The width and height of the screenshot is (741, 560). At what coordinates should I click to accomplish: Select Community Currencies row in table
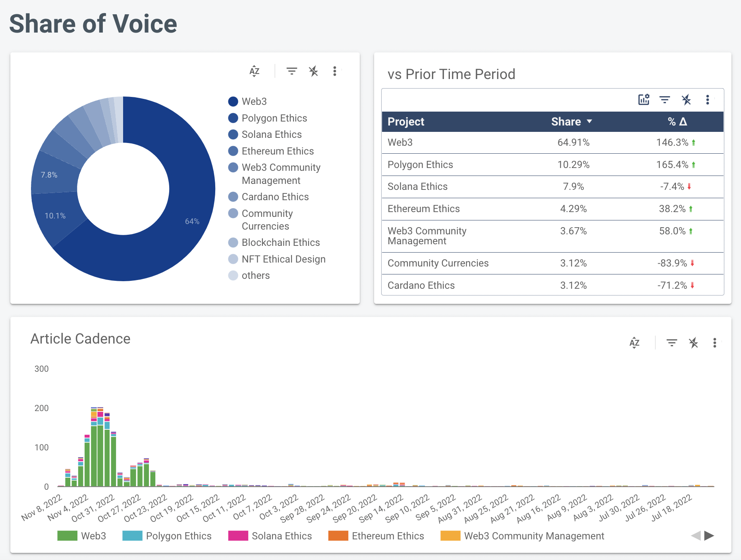coord(552,263)
